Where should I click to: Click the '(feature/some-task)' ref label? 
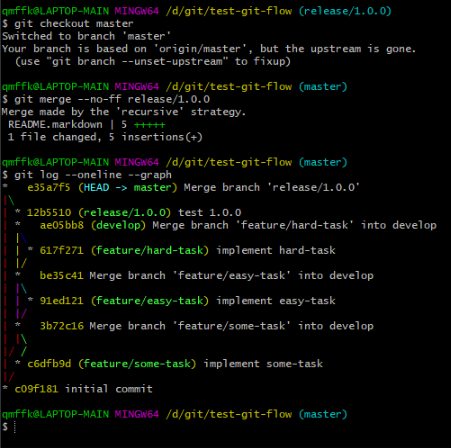pyautogui.click(x=137, y=364)
